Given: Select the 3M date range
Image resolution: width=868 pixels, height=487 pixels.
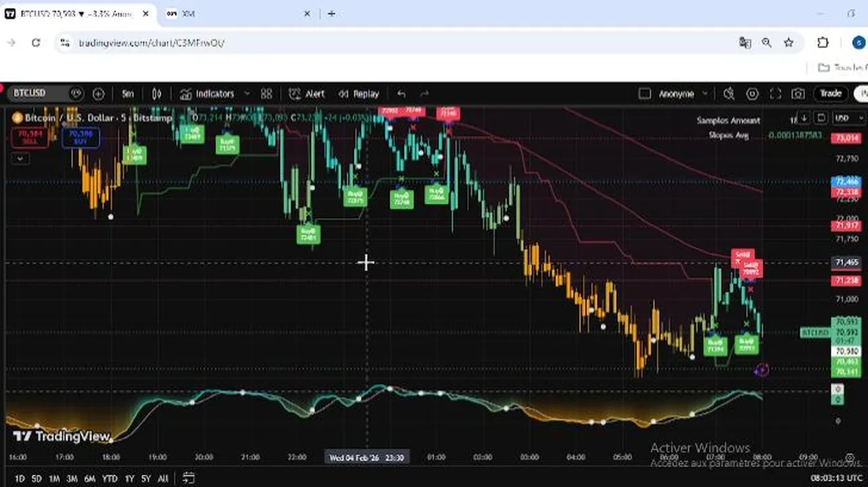Looking at the screenshot, I should (72, 479).
